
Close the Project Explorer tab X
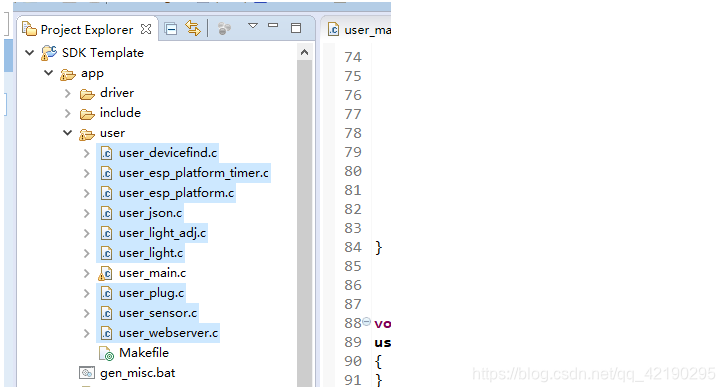pyautogui.click(x=146, y=29)
